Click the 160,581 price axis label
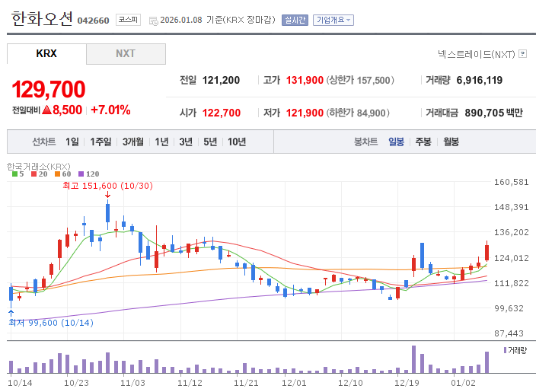This screenshot has width=536, height=392. click(512, 182)
